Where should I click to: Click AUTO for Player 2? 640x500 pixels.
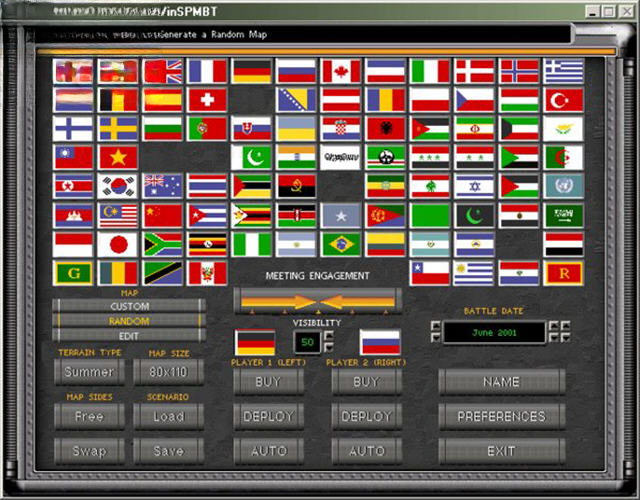click(x=367, y=451)
